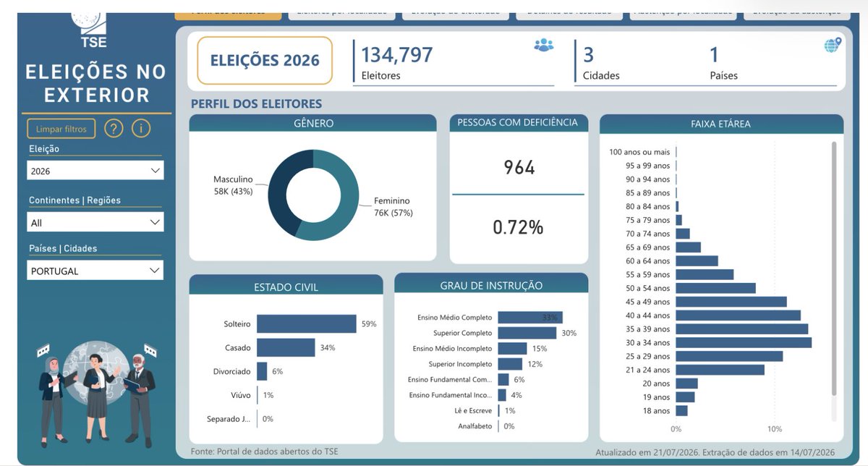
Task: Click the Fonte: Portal de dados abertos text
Action: click(264, 452)
